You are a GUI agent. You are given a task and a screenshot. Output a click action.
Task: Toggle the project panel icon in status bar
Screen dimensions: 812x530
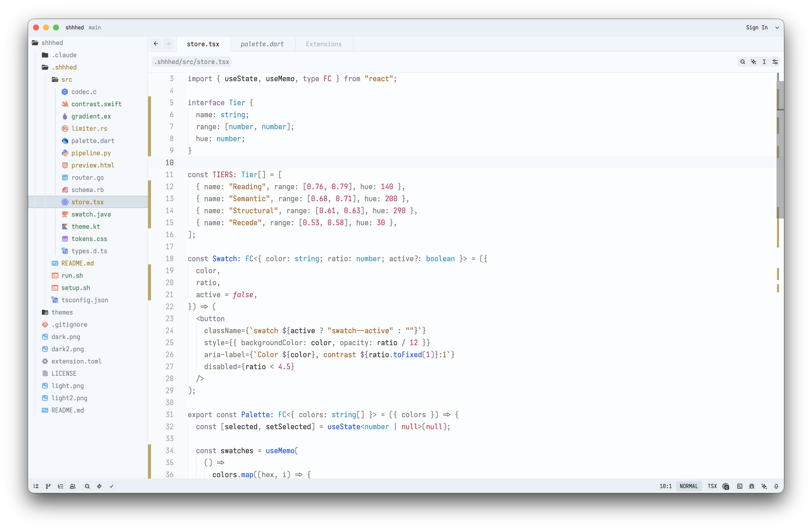(x=36, y=486)
